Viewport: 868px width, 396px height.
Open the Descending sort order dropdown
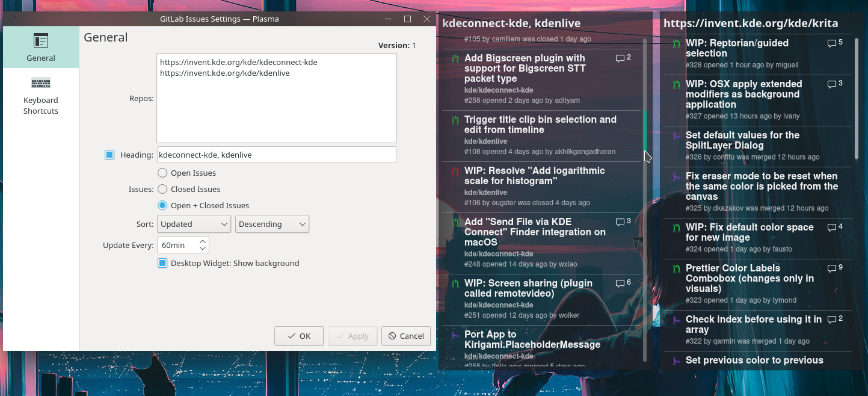(x=272, y=224)
